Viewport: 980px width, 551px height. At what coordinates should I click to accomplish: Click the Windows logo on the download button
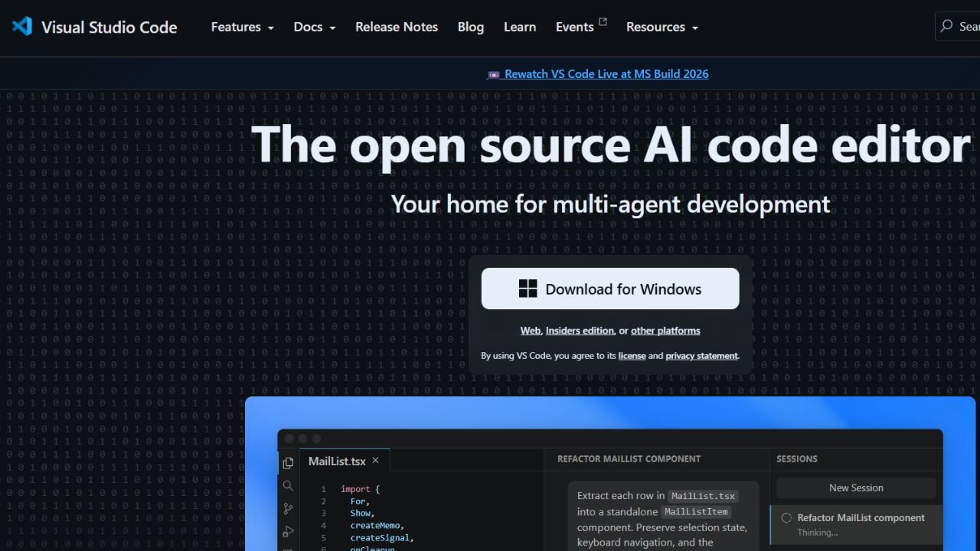coord(528,289)
